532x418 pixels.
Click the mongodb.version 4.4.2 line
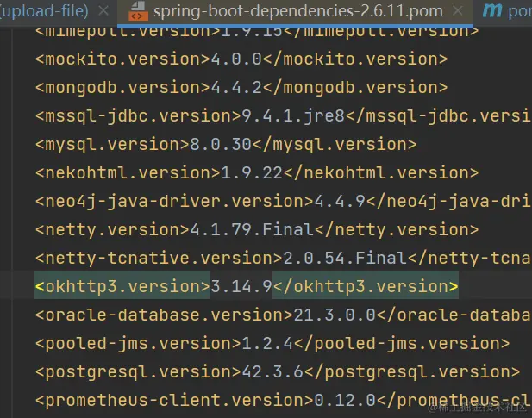click(241, 88)
